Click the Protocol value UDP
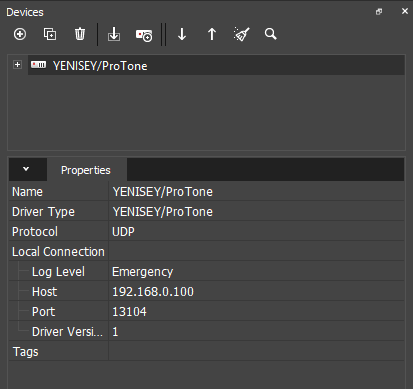The image size is (413, 389). [123, 232]
